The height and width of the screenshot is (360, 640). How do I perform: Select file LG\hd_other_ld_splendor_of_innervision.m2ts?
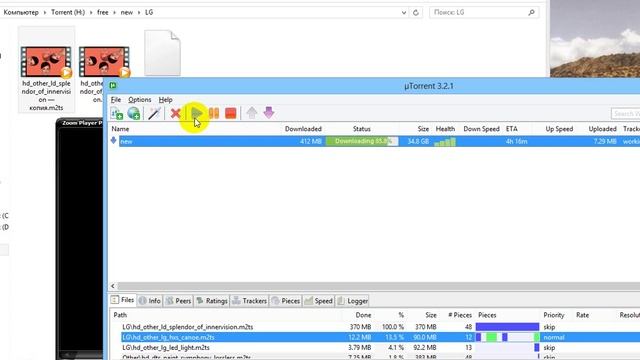(188, 327)
